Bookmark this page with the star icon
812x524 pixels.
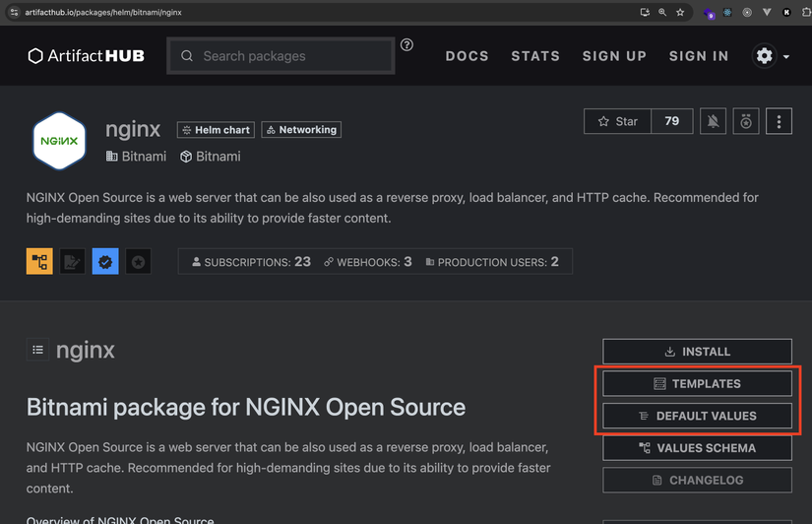(680, 13)
